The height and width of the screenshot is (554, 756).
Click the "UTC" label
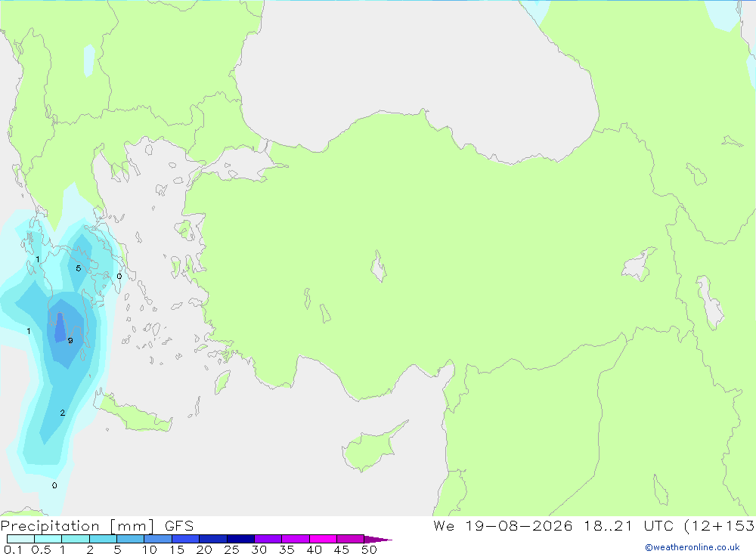tap(658, 525)
